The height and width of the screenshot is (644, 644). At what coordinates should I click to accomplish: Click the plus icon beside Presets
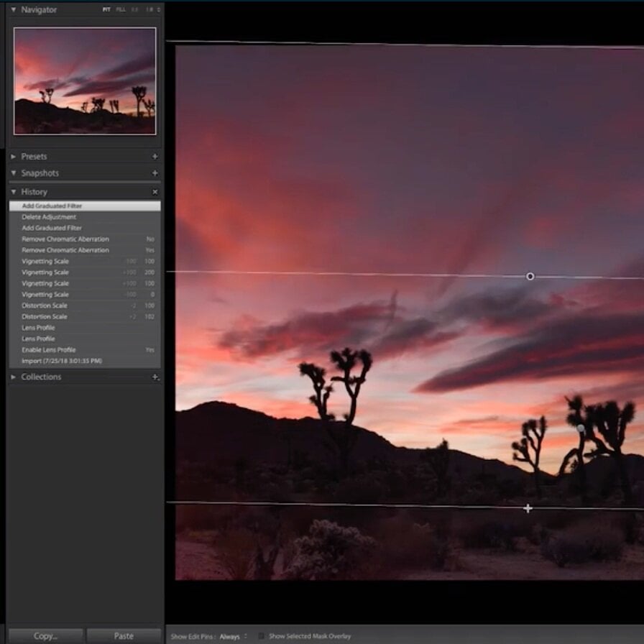(x=155, y=157)
